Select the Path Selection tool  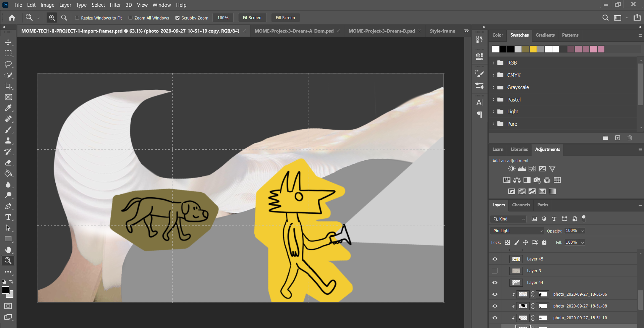tap(8, 228)
